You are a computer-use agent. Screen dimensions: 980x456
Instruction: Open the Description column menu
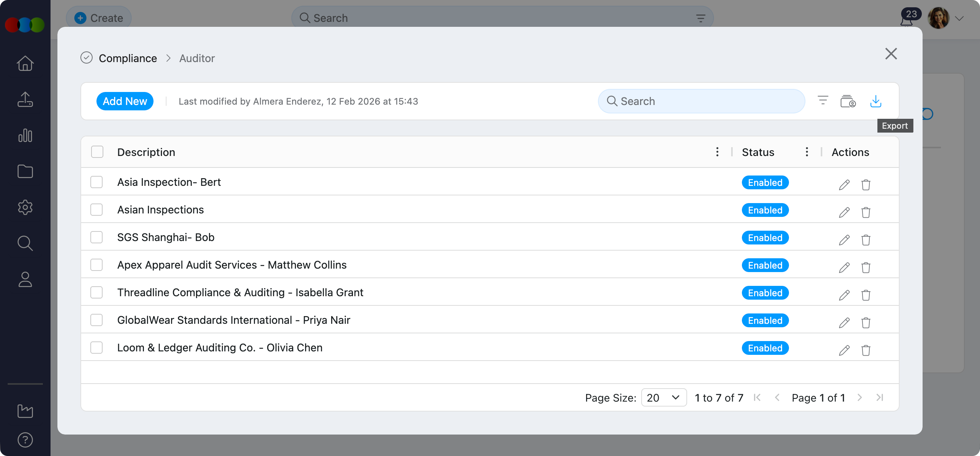(717, 152)
